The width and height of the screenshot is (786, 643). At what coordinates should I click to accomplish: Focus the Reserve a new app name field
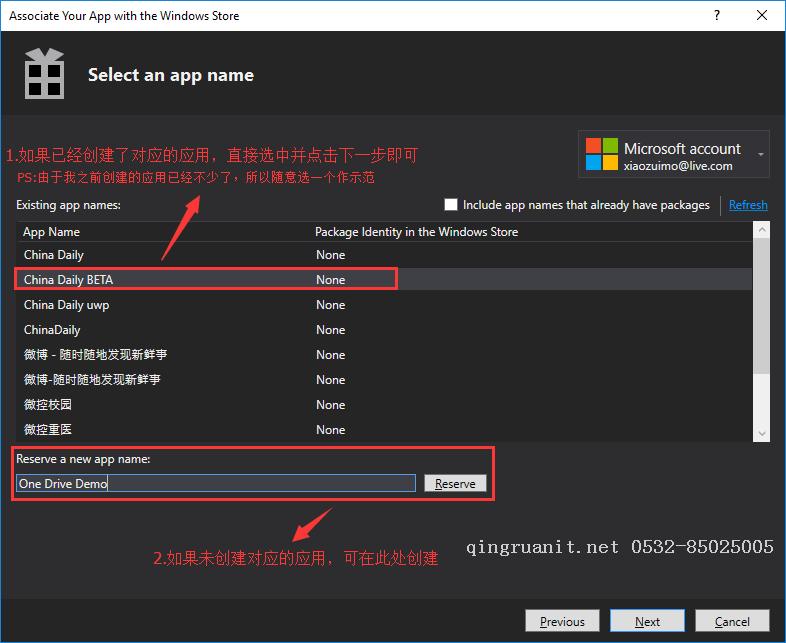[216, 483]
